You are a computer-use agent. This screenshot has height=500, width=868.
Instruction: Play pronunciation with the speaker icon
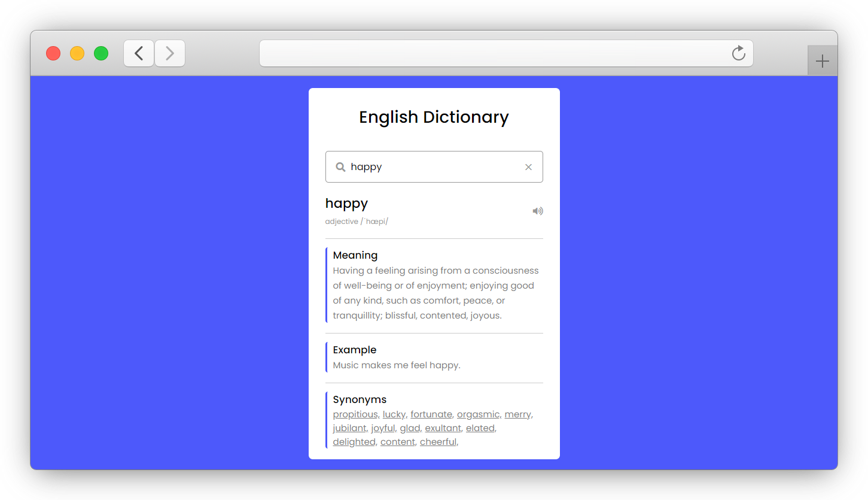537,211
